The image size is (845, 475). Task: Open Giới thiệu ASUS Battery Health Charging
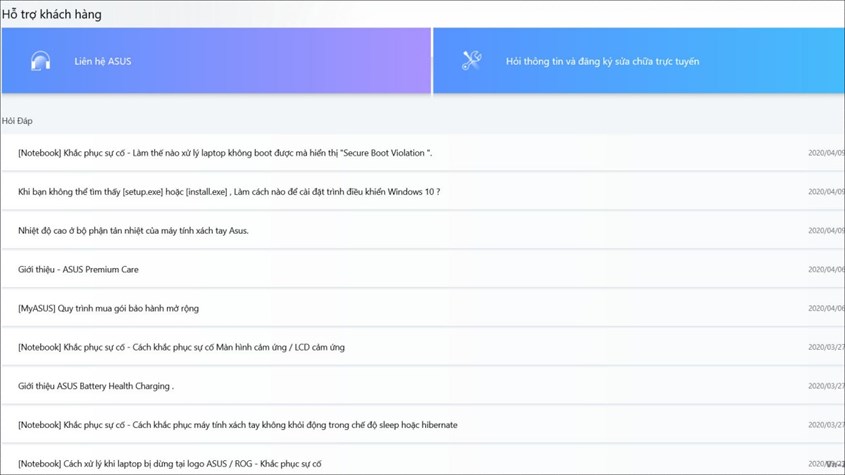96,387
